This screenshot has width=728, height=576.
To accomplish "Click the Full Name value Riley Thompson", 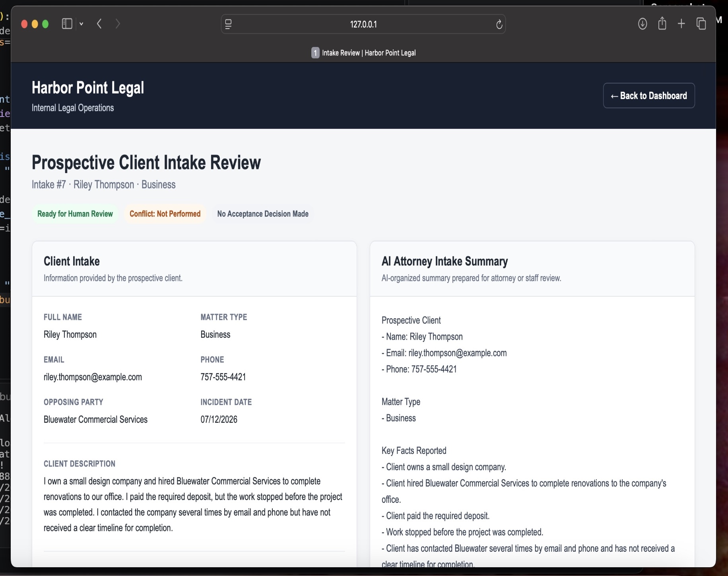I will point(70,335).
